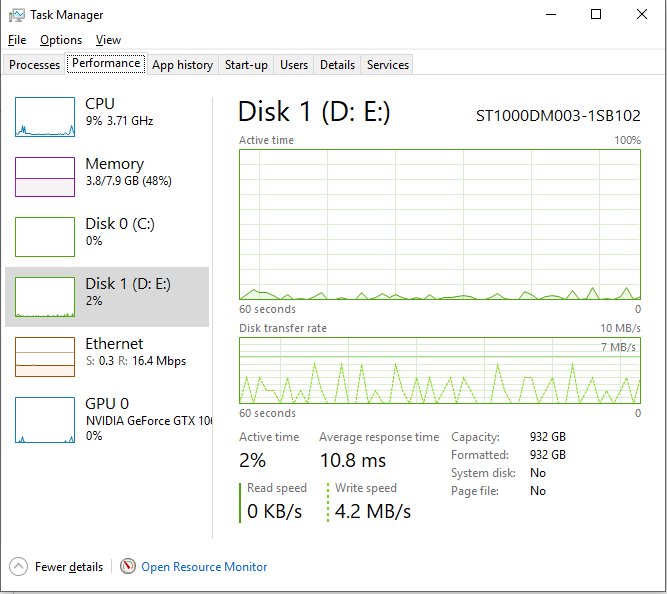Viewport: 667px width, 594px height.
Task: Open the Start-up tab
Action: point(246,65)
